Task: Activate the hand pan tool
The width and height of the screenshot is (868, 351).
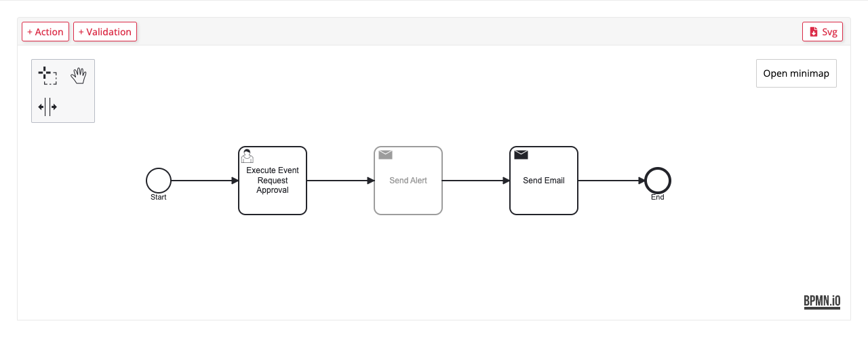Action: [x=79, y=75]
